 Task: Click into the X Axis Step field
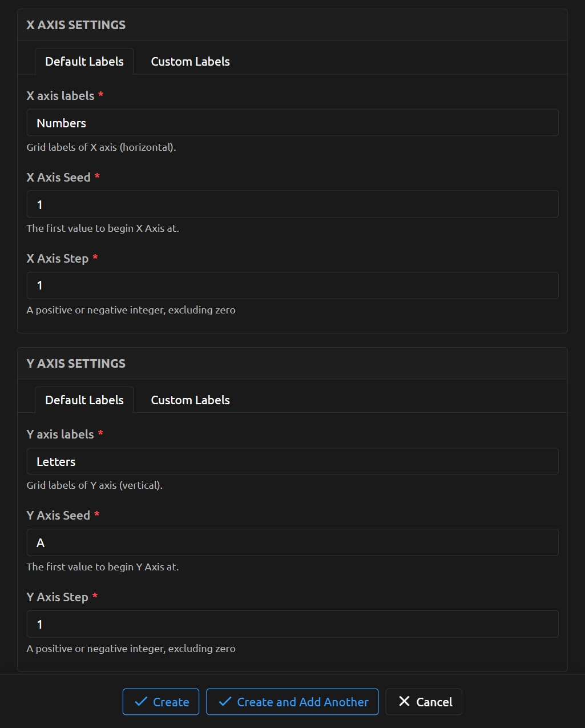pos(292,285)
